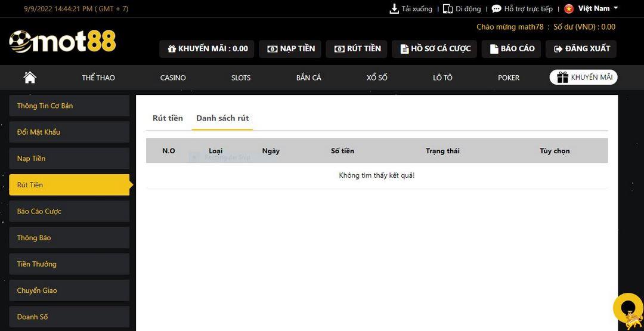
Task: Select the Danh sách rút tab
Action: (222, 118)
